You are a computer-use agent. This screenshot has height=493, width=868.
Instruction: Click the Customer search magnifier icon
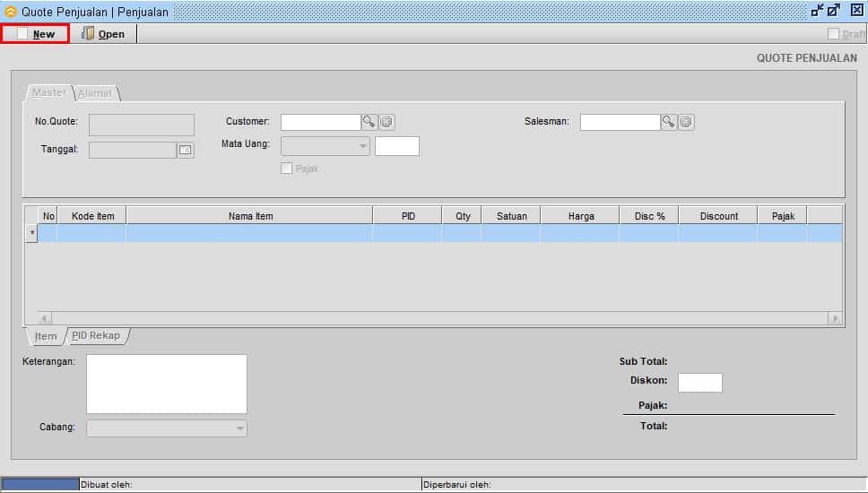[x=369, y=122]
